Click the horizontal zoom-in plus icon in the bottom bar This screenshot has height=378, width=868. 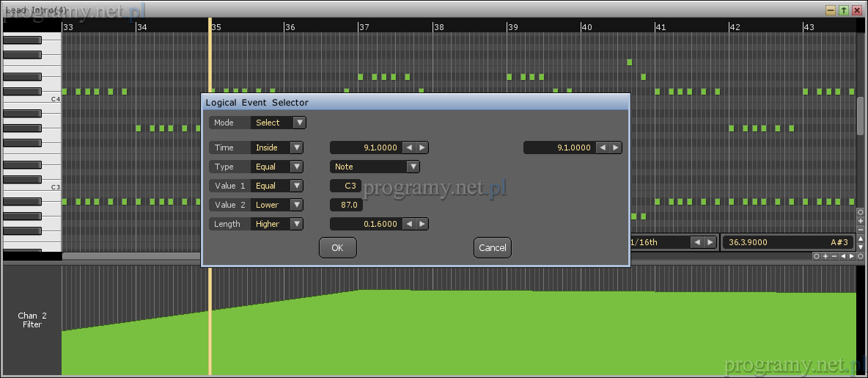(825, 256)
